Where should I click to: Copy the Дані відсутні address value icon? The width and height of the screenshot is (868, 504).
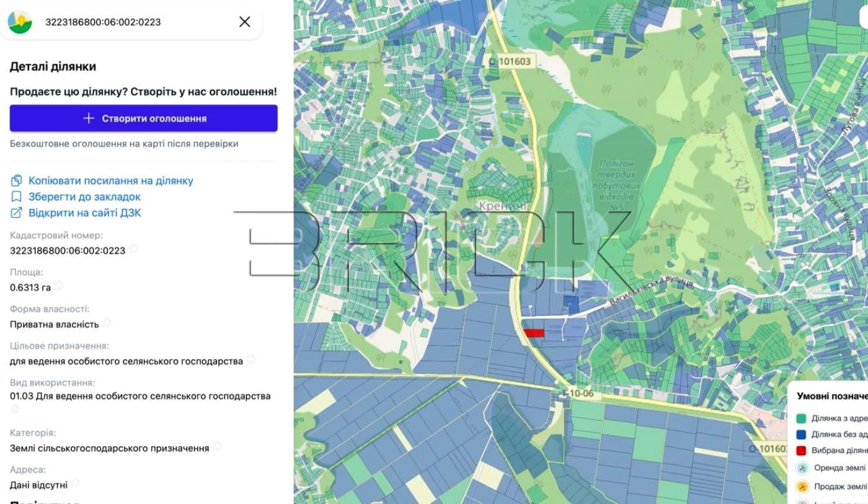[75, 483]
